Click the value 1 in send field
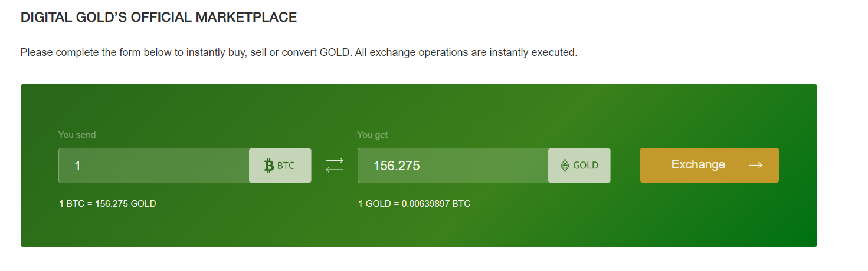The height and width of the screenshot is (271, 868). pyautogui.click(x=77, y=166)
